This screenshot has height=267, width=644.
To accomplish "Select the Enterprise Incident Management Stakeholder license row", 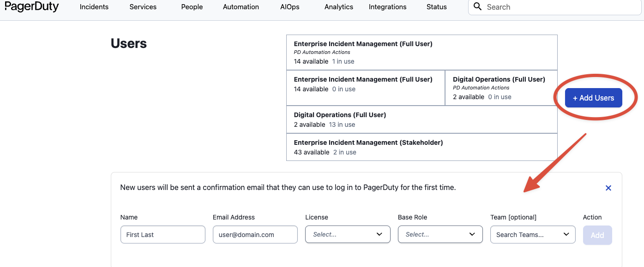I will tap(421, 147).
